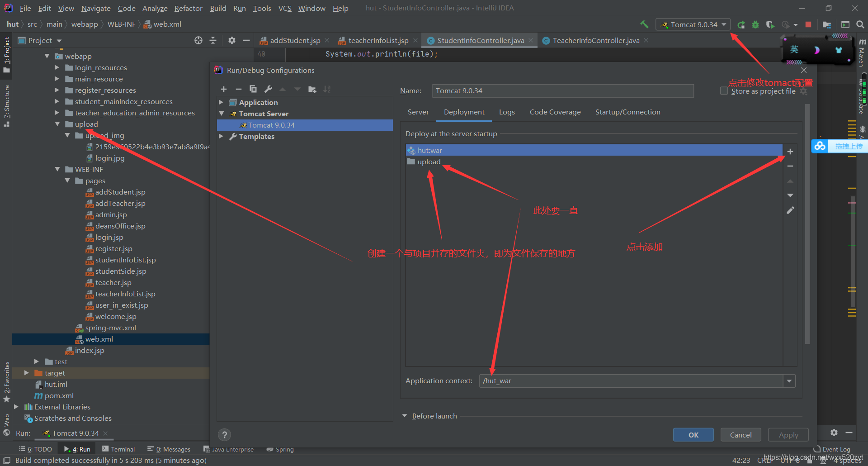Click the help question mark icon in the dialog

224,435
